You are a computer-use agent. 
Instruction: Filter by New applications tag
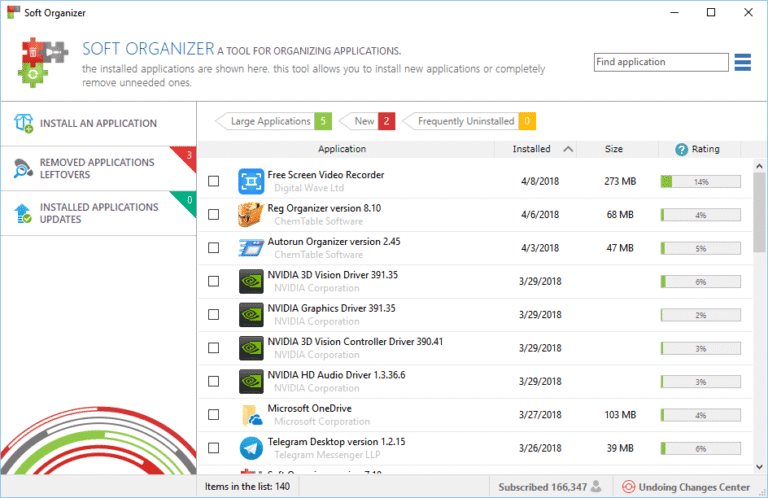(x=367, y=121)
